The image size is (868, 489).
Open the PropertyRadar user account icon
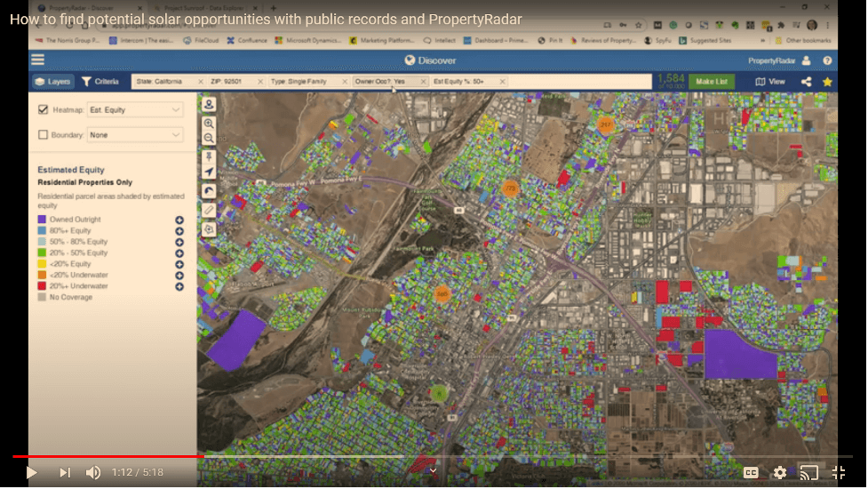(806, 60)
